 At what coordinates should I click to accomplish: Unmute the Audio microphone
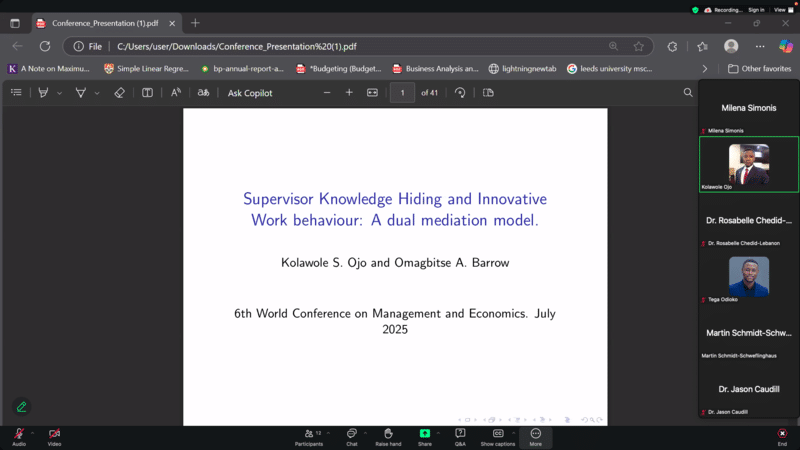(19, 436)
